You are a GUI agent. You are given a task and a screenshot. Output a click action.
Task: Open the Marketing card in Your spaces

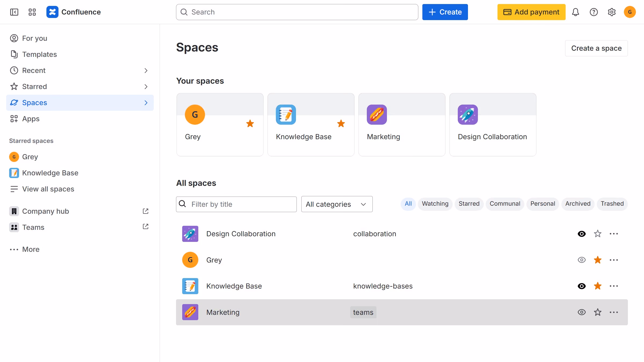(x=402, y=125)
